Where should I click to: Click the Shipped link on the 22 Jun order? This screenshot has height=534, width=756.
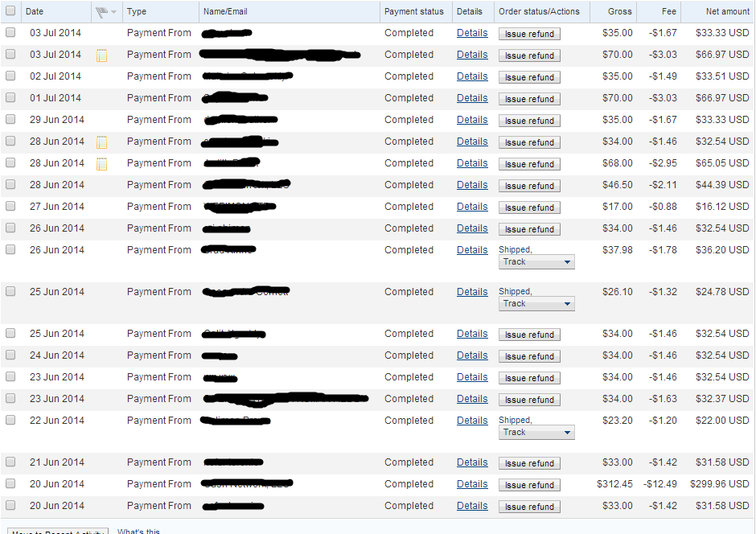click(514, 420)
